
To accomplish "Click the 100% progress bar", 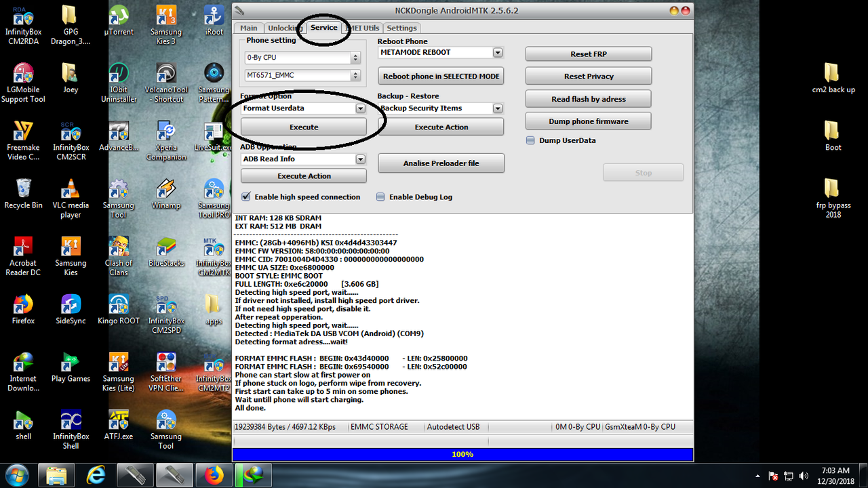I will click(x=462, y=454).
